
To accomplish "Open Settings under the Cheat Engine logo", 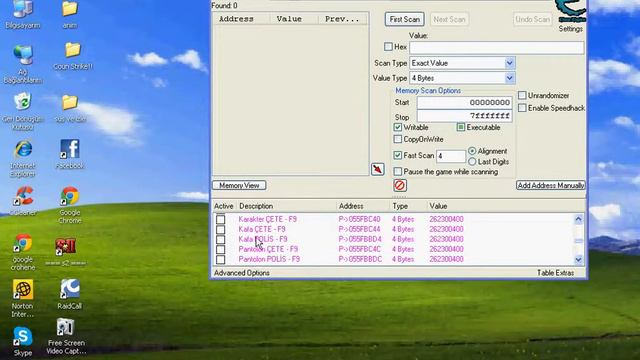I will coord(571,29).
